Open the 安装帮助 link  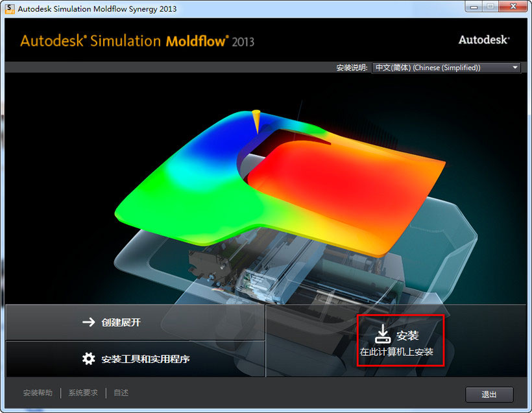click(38, 393)
